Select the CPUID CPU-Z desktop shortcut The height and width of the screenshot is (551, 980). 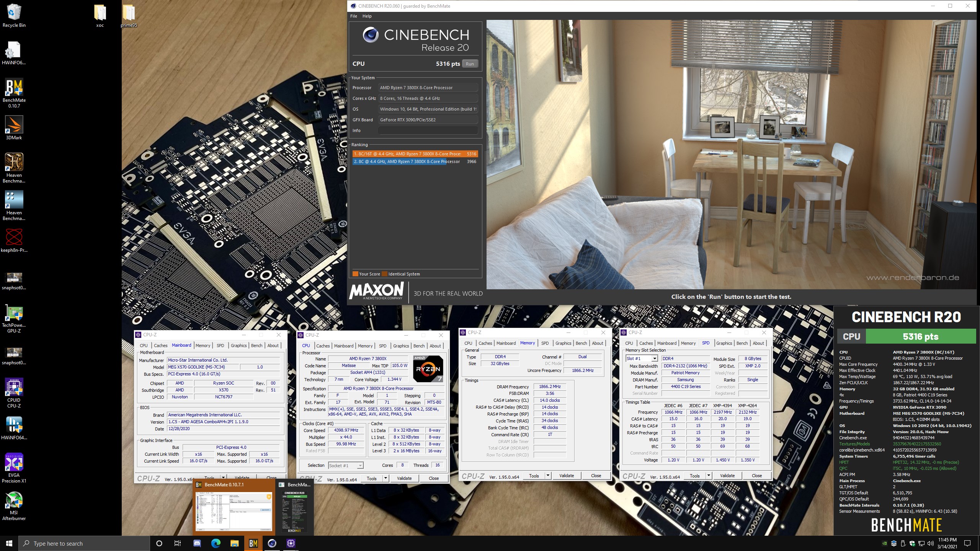coord(14,393)
